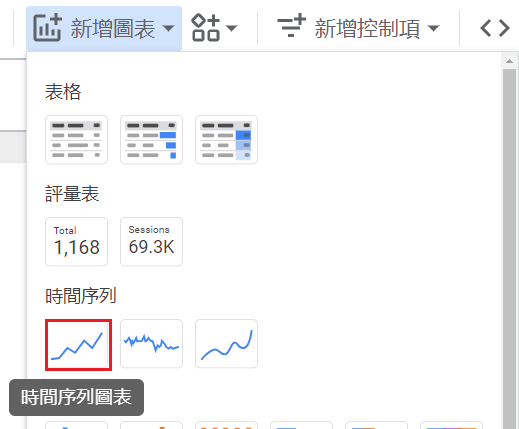Open the 新增圖表 dropdown menu
This screenshot has height=429, width=519.
coord(104,28)
